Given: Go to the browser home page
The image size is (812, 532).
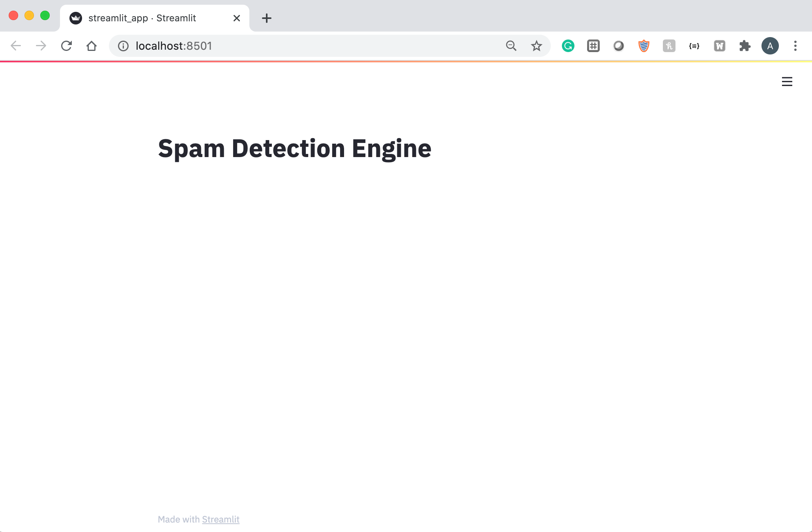Looking at the screenshot, I should pyautogui.click(x=92, y=46).
